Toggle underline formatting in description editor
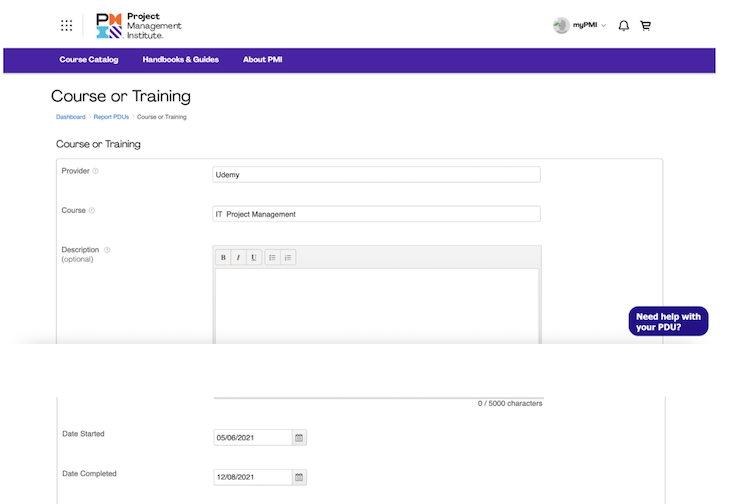 tap(254, 258)
